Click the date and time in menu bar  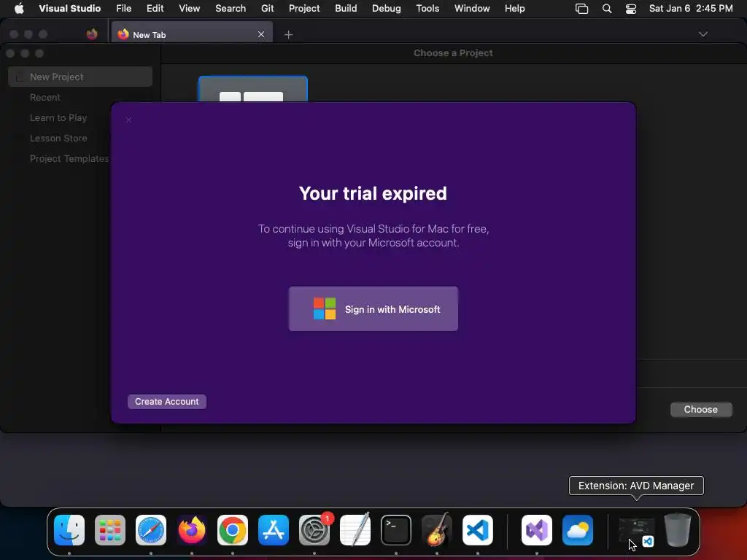(691, 9)
